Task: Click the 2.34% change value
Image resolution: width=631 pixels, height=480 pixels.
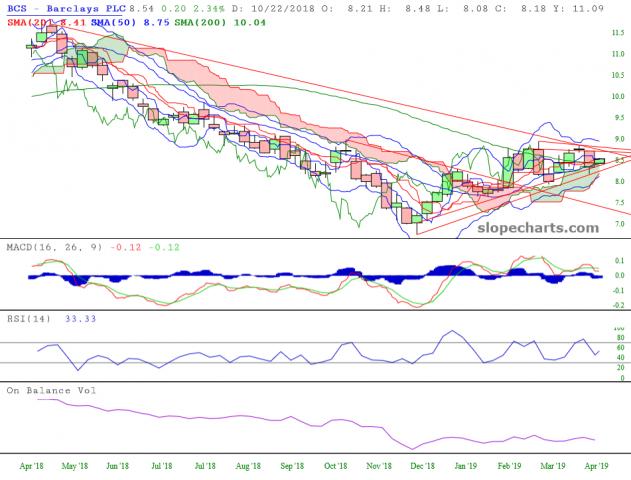Action: 208,8
